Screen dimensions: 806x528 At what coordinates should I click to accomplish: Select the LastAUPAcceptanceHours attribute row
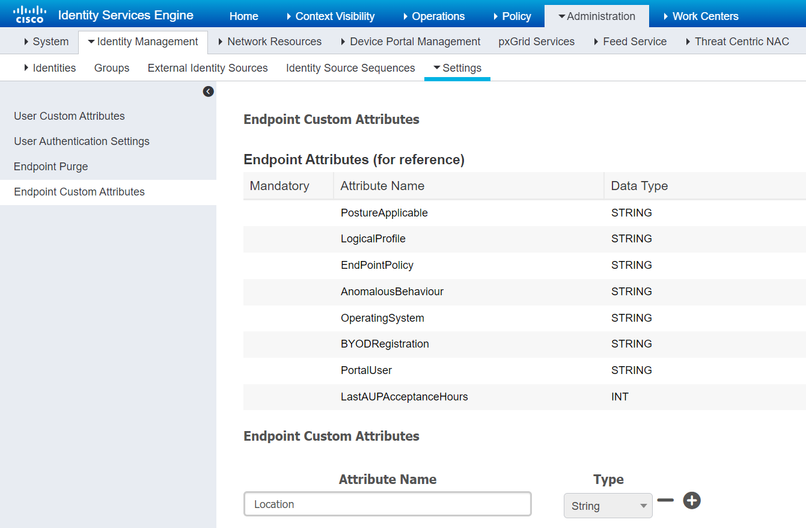pos(524,397)
